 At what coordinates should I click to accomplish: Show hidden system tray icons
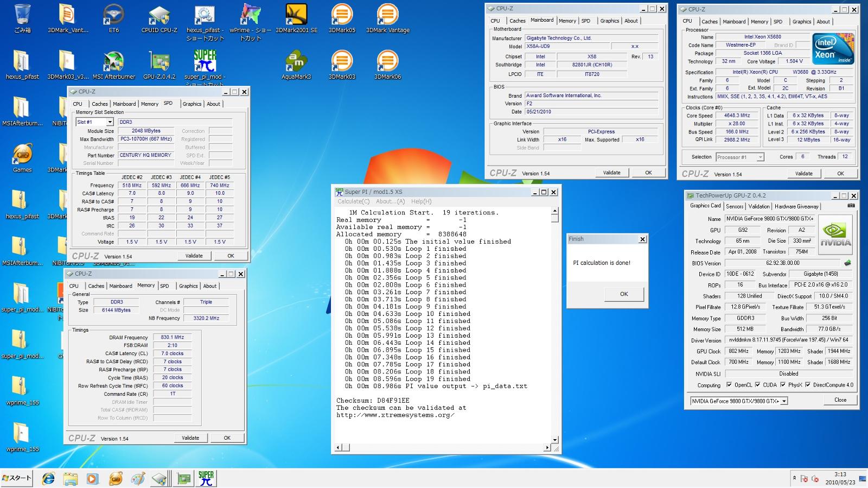(795, 478)
